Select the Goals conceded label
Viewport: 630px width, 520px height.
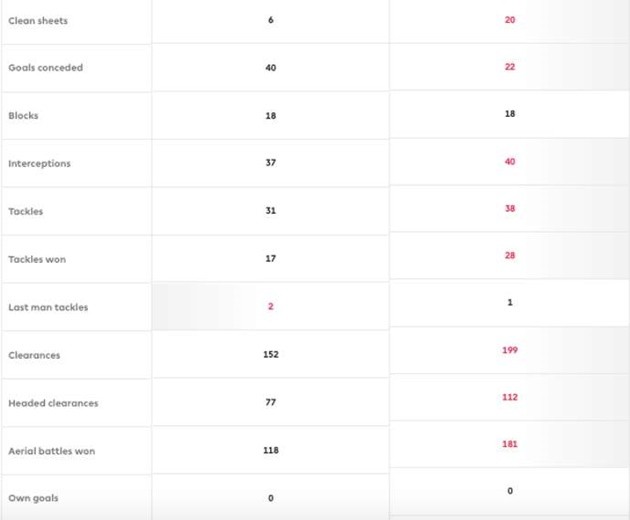45,68
